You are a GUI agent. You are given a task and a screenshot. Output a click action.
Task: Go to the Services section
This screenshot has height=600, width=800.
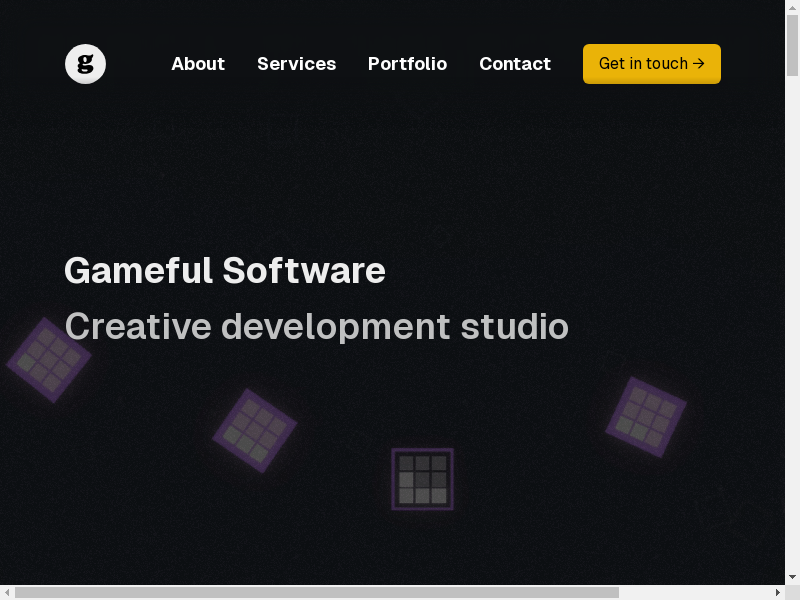pyautogui.click(x=296, y=64)
